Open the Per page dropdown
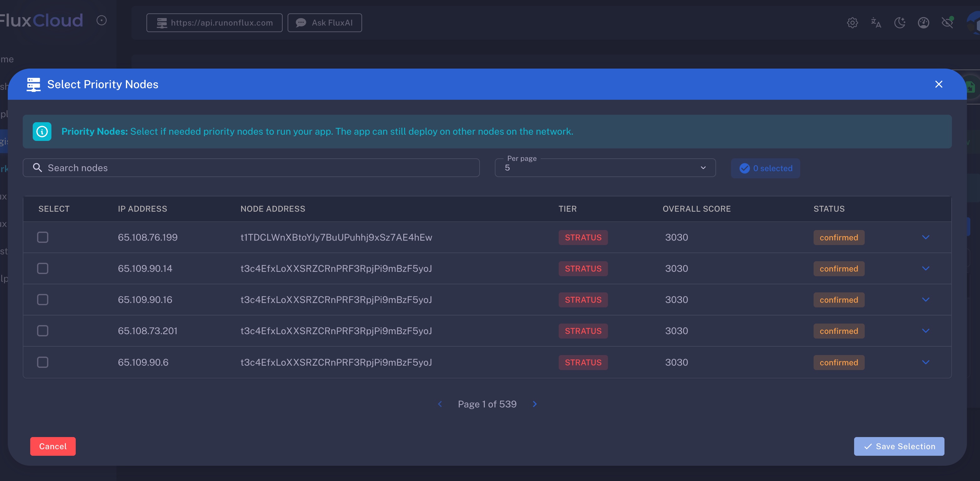The height and width of the screenshot is (481, 980). click(x=605, y=168)
